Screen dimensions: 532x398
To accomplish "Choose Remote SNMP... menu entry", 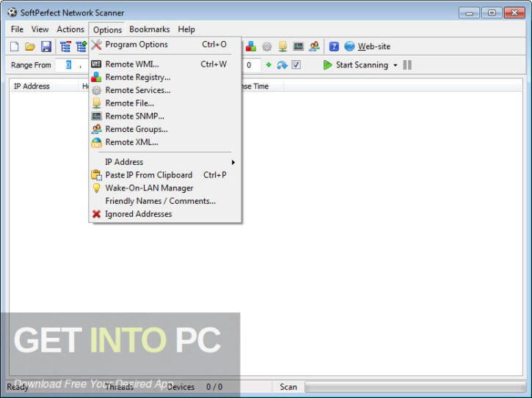I will 165,117.
